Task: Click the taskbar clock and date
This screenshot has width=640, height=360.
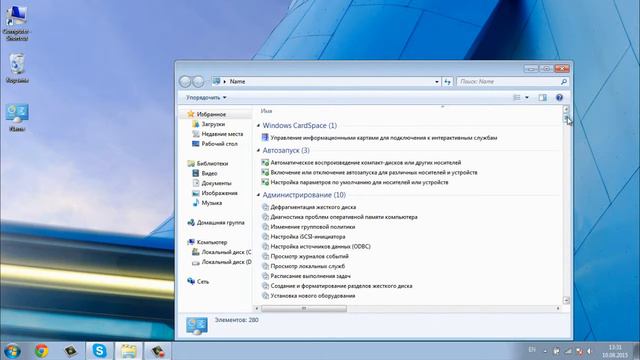Action: tap(615, 351)
